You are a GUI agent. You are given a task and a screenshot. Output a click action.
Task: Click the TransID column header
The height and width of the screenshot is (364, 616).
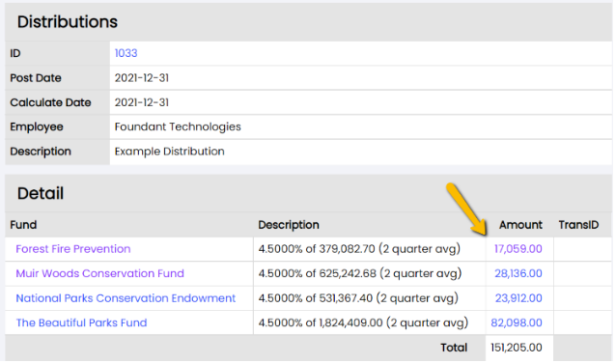578,225
